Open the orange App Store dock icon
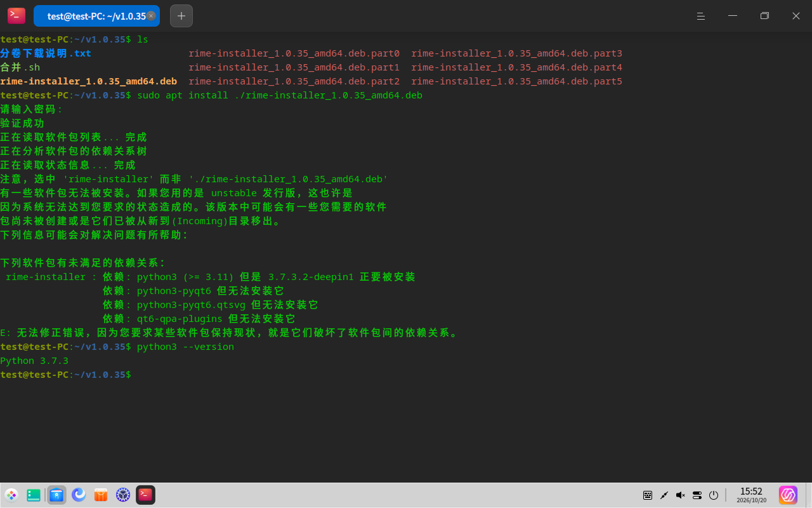Screen dimensions: 812x508 pyautogui.click(x=101, y=495)
